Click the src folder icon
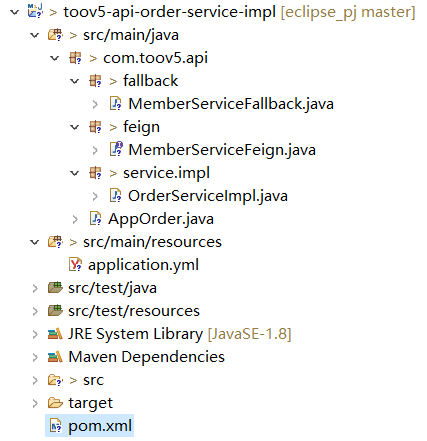The image size is (427, 441). click(55, 380)
